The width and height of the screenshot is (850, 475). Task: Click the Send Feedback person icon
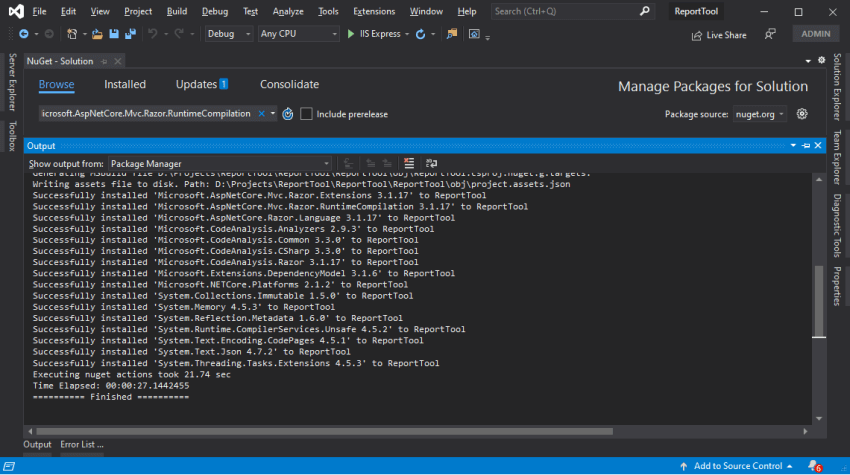tap(770, 34)
